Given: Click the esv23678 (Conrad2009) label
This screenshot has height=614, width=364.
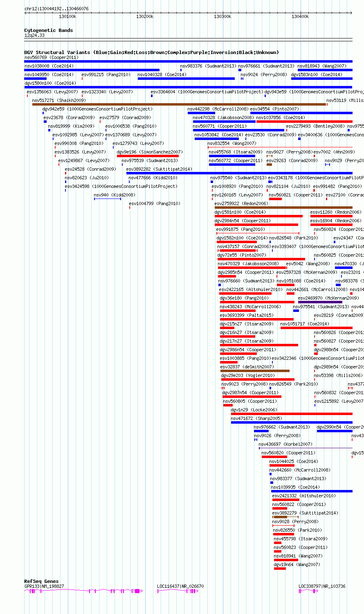Looking at the screenshot, I should (70, 117).
